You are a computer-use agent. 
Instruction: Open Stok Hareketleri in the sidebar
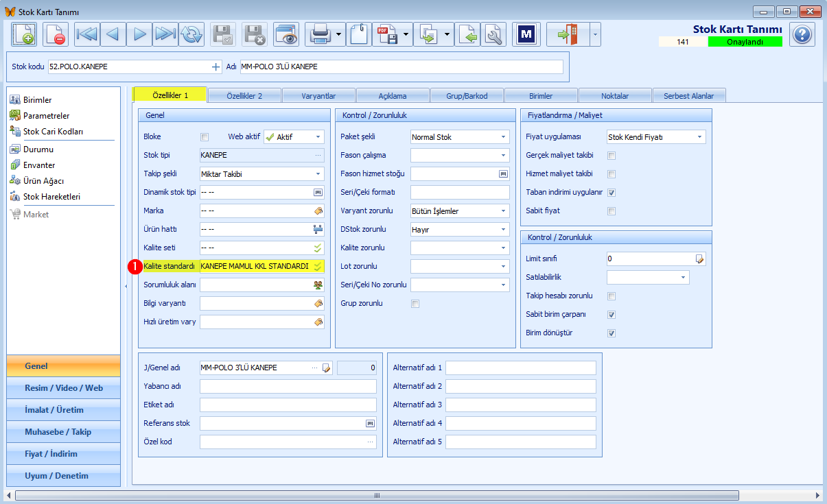[52, 197]
